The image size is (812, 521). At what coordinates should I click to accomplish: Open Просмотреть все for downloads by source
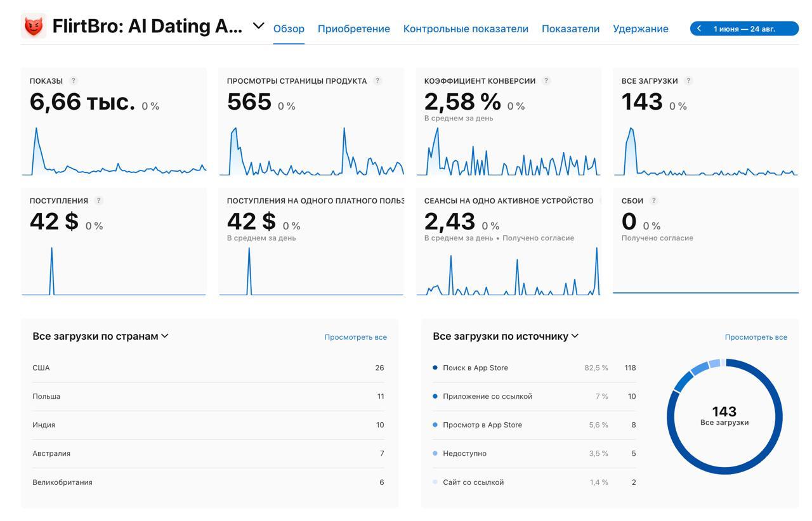(756, 337)
